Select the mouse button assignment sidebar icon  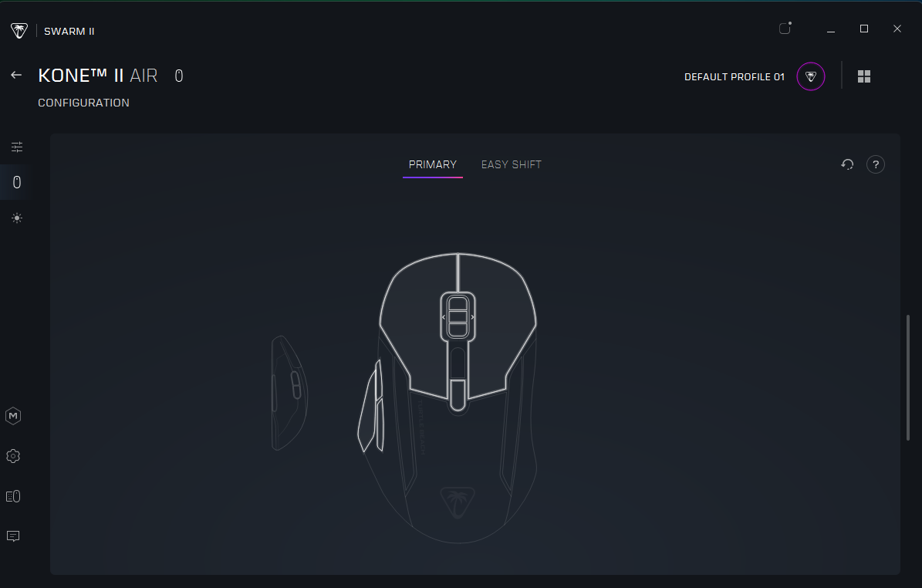click(17, 183)
